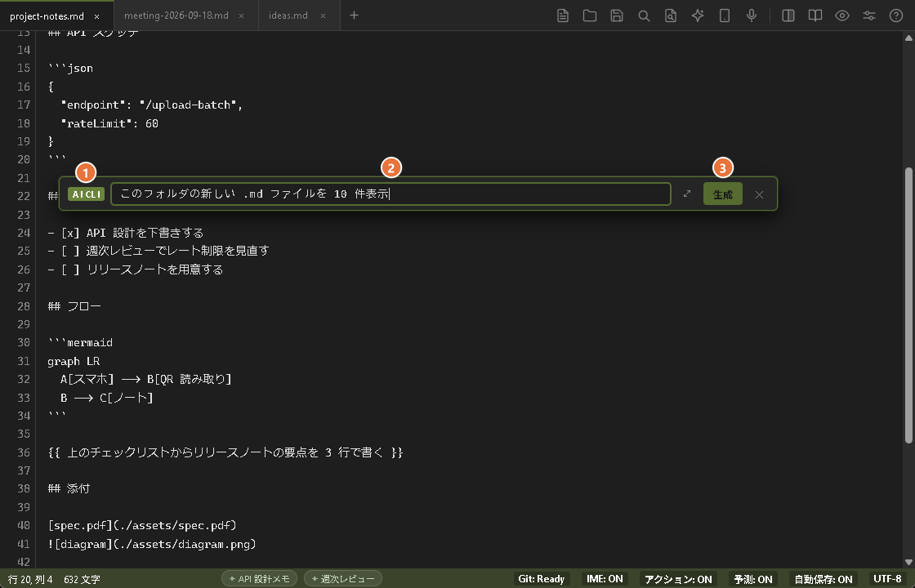Image resolution: width=915 pixels, height=588 pixels.
Task: Click the AI CLI mode badge
Action: point(86,194)
